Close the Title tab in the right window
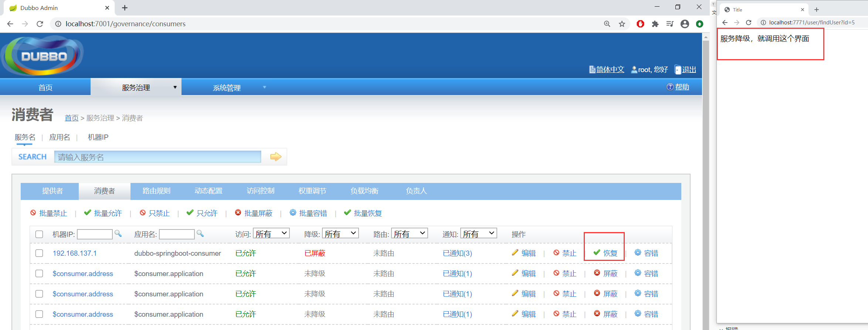868x330 pixels. (803, 10)
